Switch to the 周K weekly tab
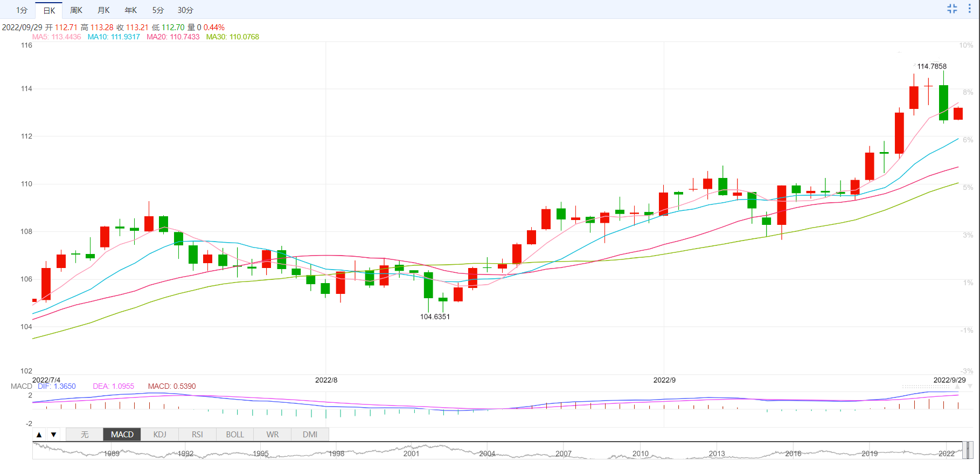980x474 pixels. coord(77,10)
